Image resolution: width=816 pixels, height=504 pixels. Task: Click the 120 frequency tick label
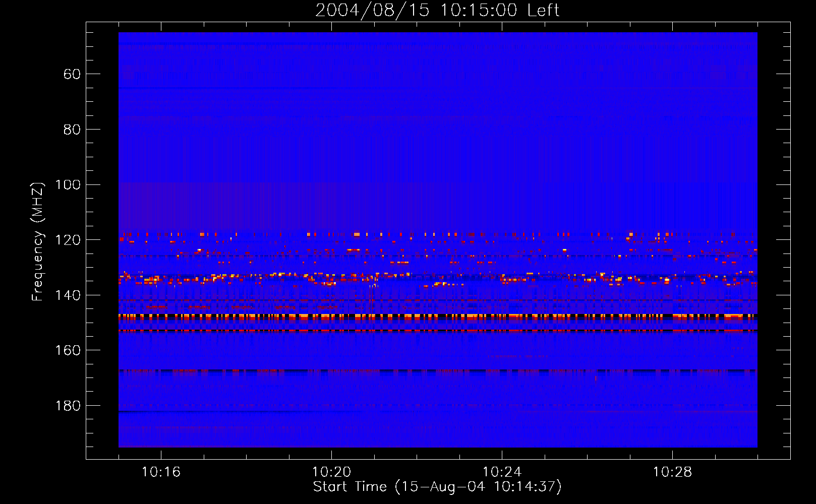[68, 240]
